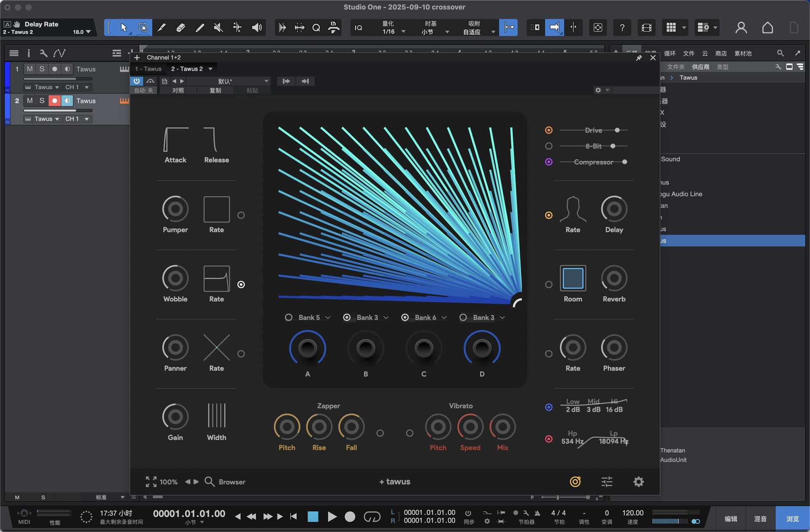Select the Listen (speaker) tool
Screen dimensions: 810x532
pyautogui.click(x=256, y=28)
